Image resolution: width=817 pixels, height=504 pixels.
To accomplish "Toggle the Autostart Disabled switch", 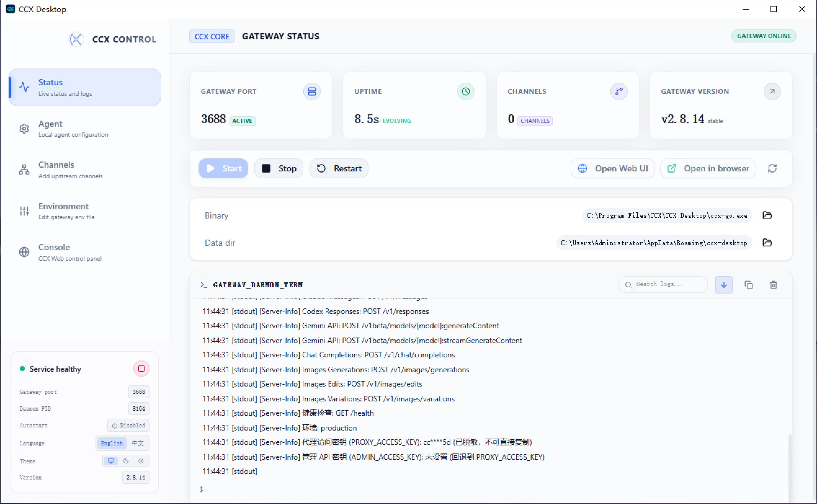I will point(128,425).
